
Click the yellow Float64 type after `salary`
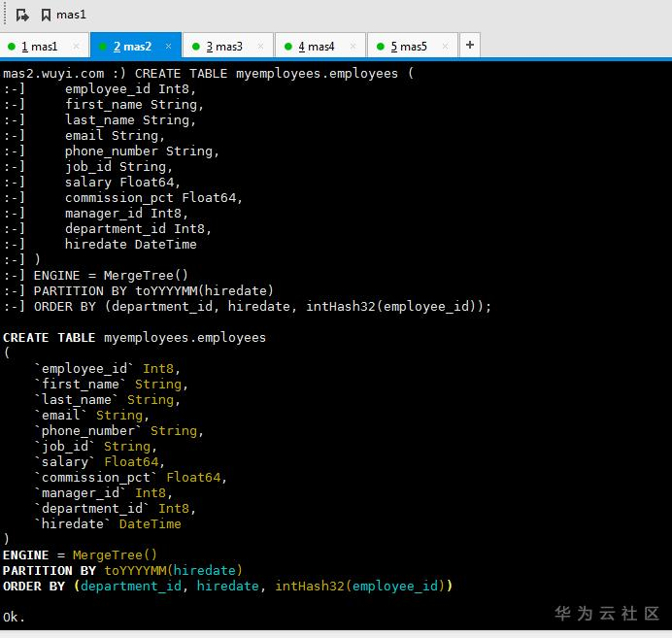click(131, 462)
